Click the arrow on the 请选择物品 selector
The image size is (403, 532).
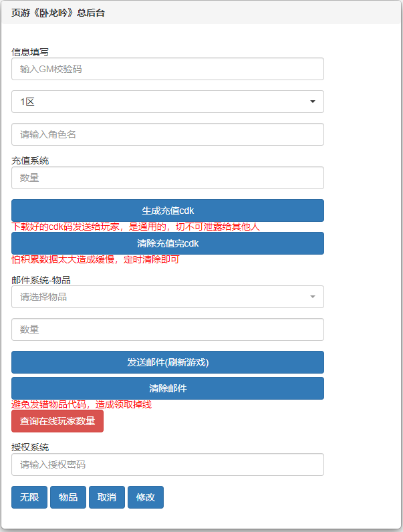(x=312, y=297)
